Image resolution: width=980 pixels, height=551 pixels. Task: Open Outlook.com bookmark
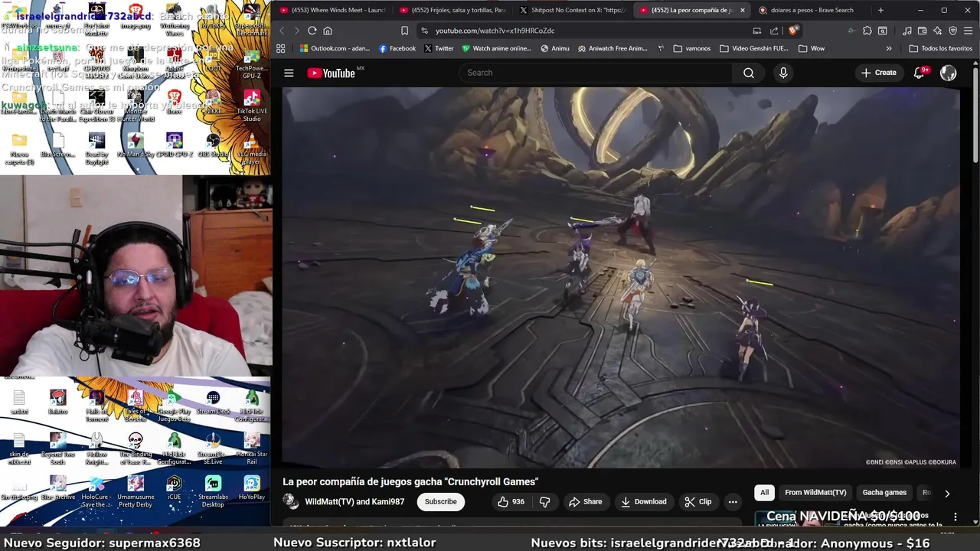click(335, 48)
